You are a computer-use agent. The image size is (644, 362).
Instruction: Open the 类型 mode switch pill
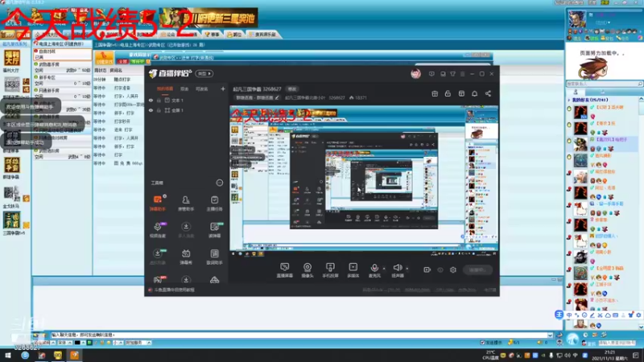pos(204,74)
